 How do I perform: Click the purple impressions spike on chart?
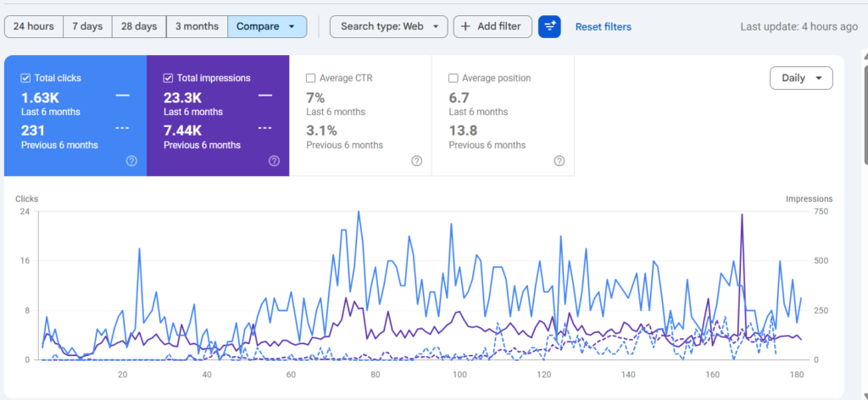[x=742, y=217]
